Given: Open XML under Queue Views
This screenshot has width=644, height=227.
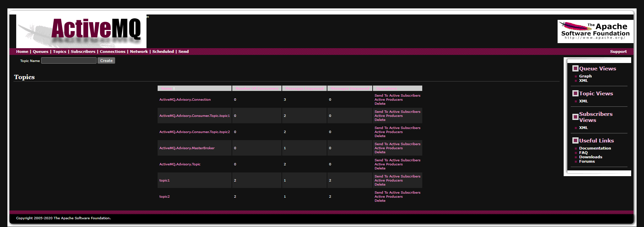Looking at the screenshot, I should click(x=583, y=81).
